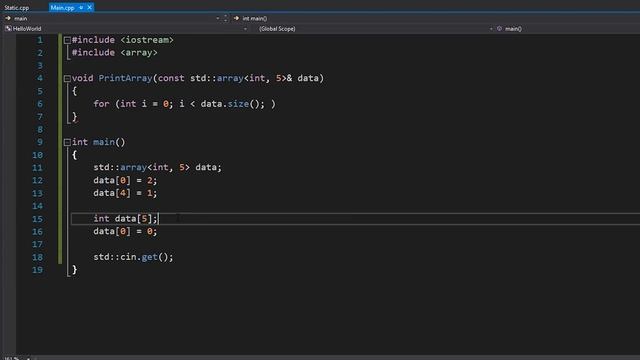The height and width of the screenshot is (360, 640).
Task: Click line number 1 in the gutter
Action: pos(40,40)
